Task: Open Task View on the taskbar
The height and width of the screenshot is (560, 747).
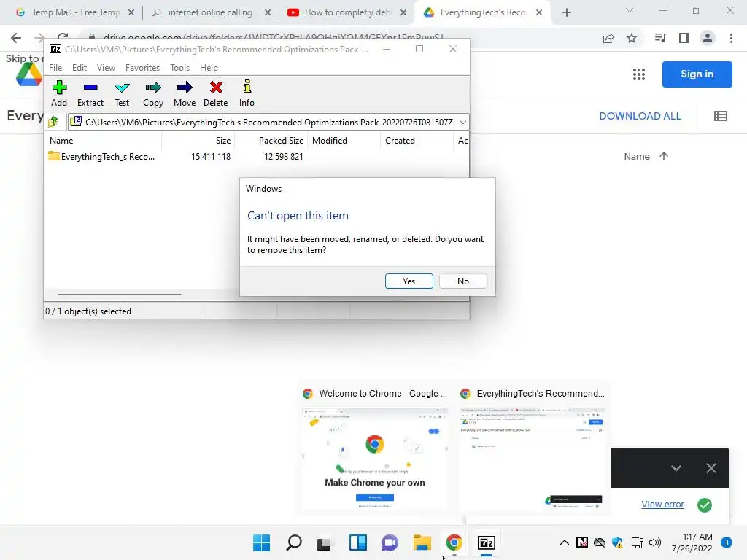Action: click(325, 542)
